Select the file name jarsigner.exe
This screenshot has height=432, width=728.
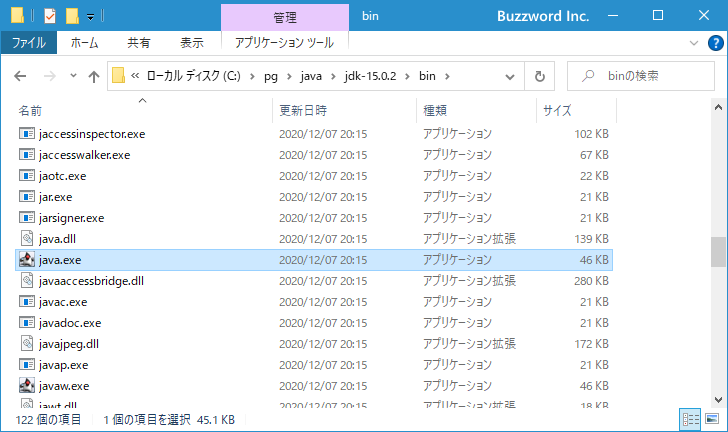72,218
